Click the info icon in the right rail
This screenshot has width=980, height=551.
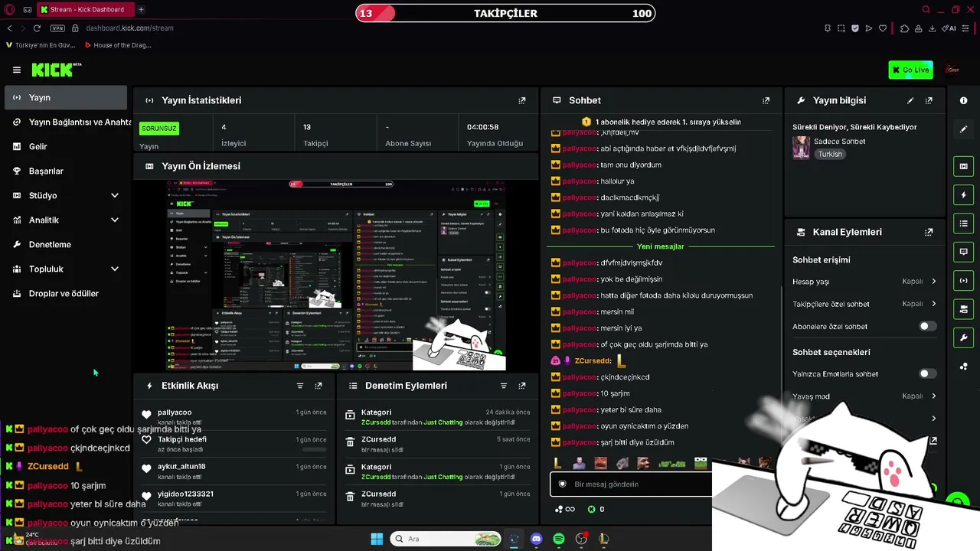click(963, 100)
